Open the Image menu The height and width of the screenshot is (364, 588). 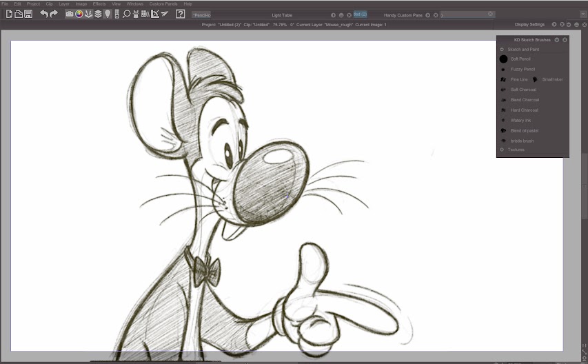click(81, 3)
